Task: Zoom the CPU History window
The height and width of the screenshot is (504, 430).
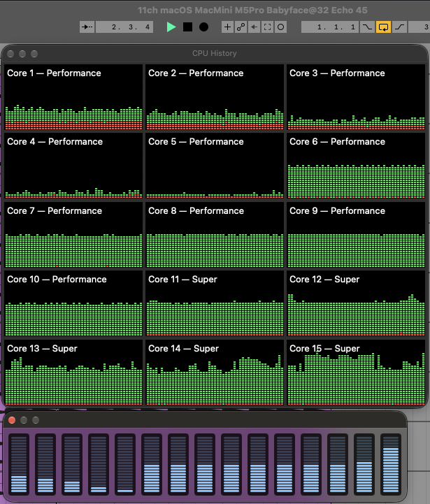Action: tap(34, 54)
